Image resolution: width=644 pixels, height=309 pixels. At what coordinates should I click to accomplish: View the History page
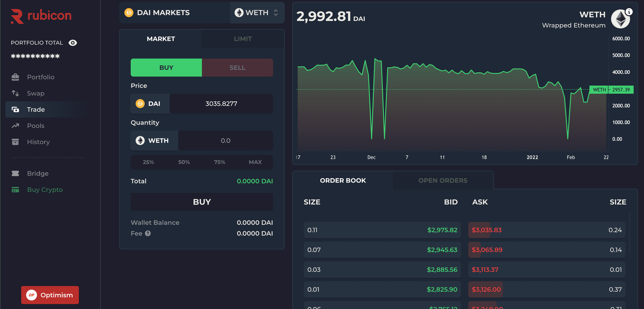point(39,142)
